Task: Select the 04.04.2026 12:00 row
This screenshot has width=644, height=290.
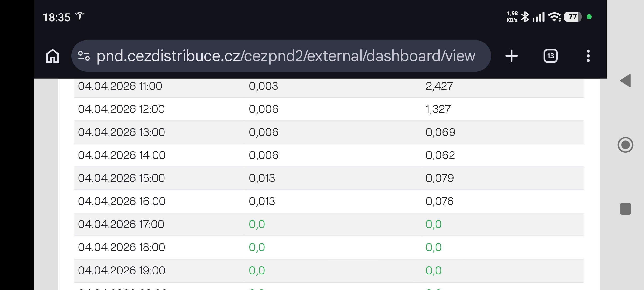Action: (x=121, y=109)
